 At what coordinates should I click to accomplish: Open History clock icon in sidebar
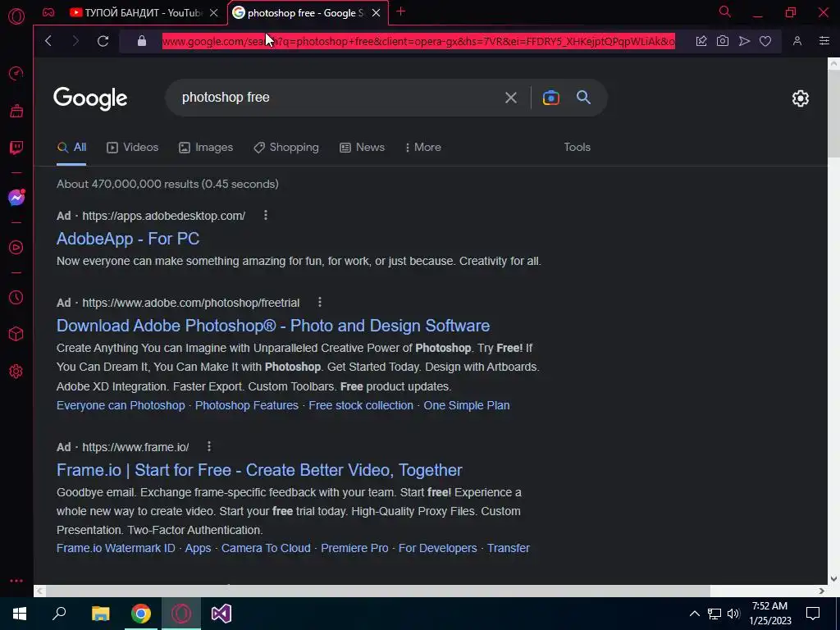16,297
